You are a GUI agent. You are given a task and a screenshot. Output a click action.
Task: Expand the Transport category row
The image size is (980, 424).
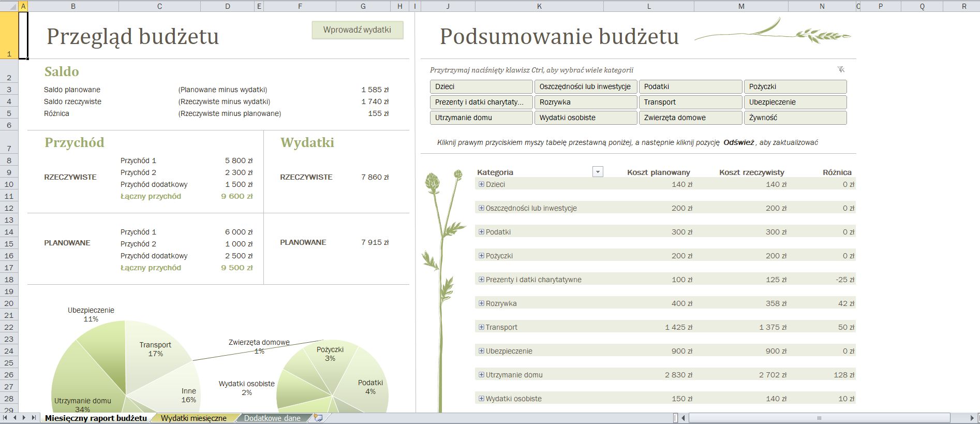(481, 327)
